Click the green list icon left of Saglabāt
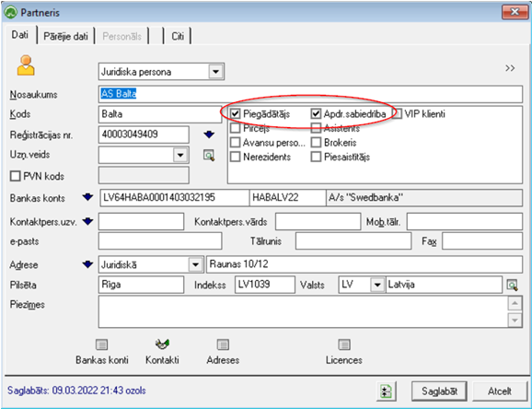Image resolution: width=532 pixels, height=409 pixels. pos(386,391)
